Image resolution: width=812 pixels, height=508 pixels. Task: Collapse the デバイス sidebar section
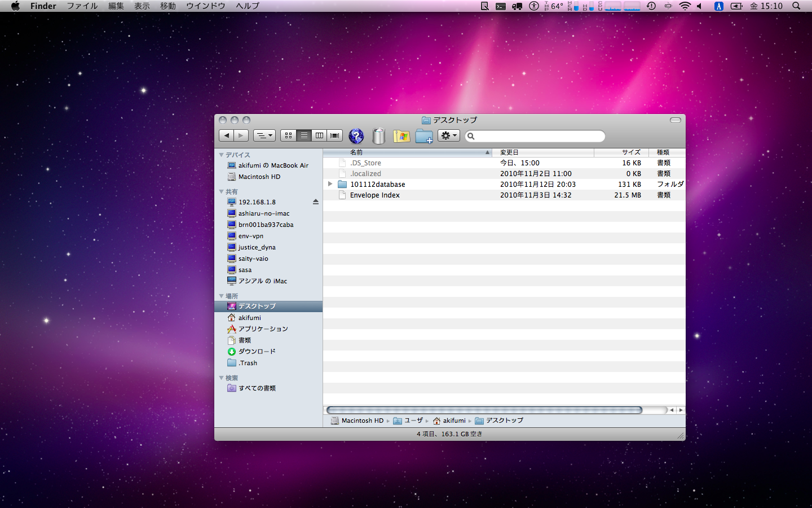[x=222, y=155]
